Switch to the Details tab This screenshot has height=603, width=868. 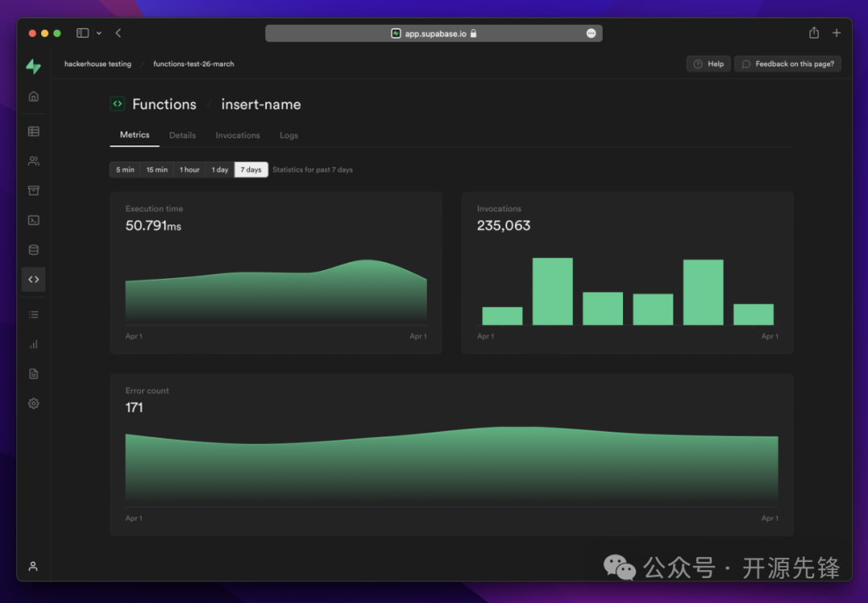pyautogui.click(x=182, y=135)
